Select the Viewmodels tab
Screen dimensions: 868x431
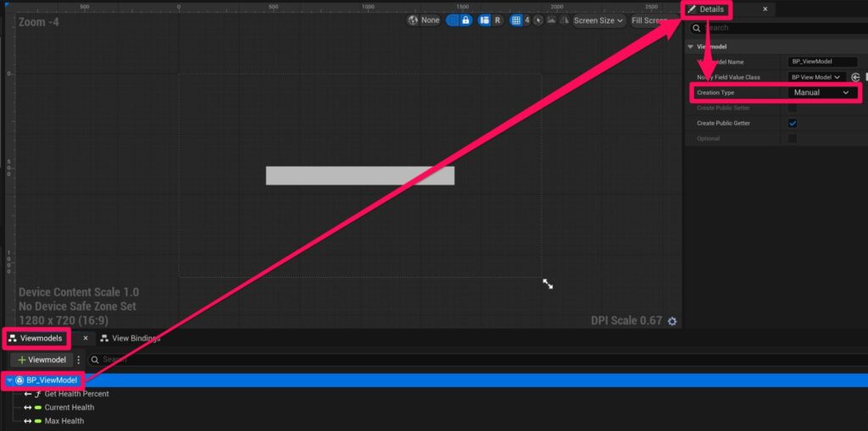36,339
